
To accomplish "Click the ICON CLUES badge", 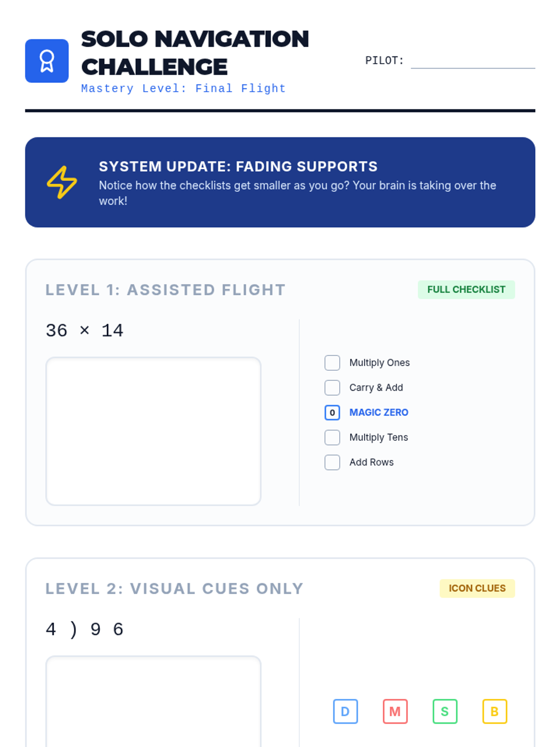I will 477,588.
